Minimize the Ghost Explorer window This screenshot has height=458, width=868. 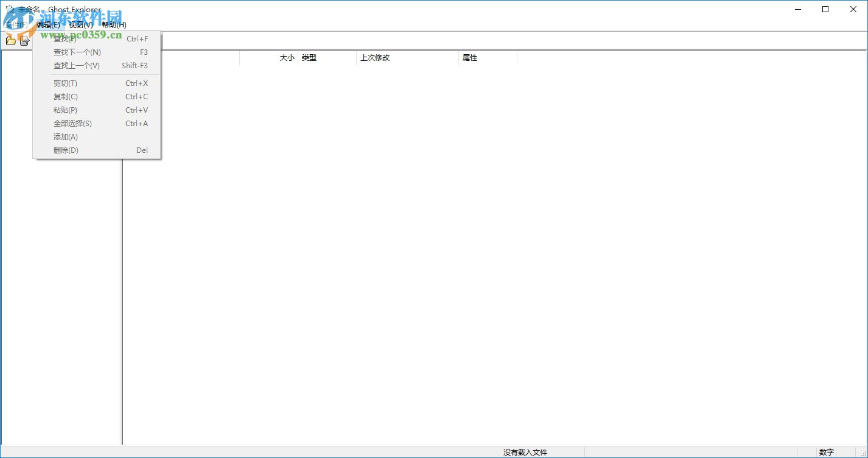point(797,9)
